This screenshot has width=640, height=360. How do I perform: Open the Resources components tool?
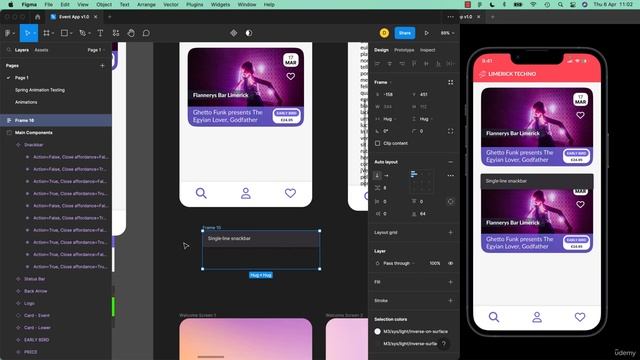click(116, 33)
